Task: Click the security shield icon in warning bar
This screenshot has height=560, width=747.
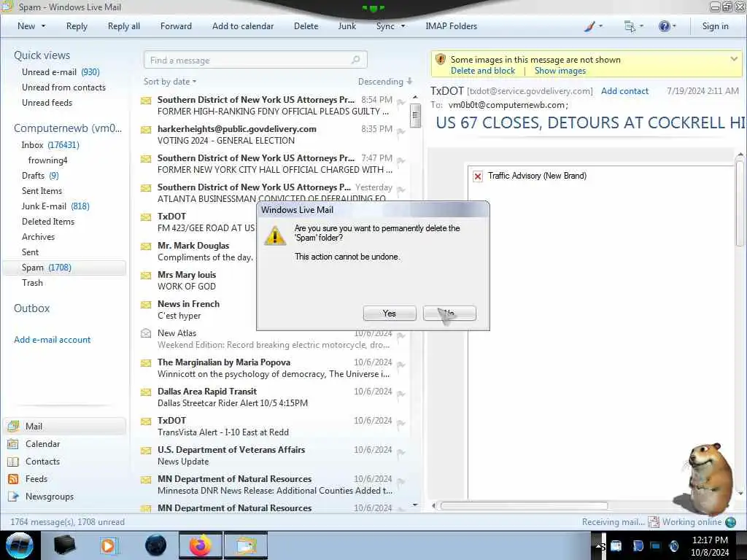Action: pos(440,60)
